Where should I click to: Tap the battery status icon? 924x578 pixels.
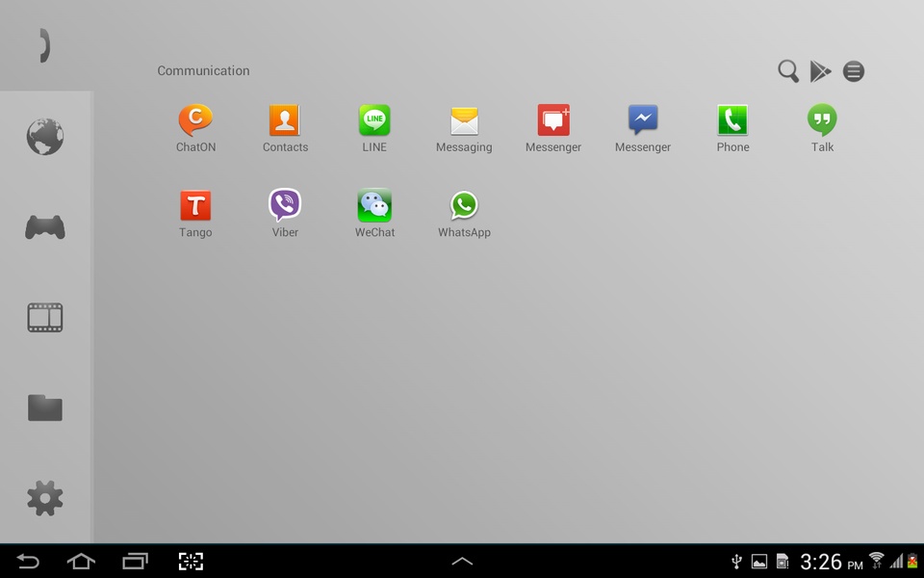tap(912, 561)
